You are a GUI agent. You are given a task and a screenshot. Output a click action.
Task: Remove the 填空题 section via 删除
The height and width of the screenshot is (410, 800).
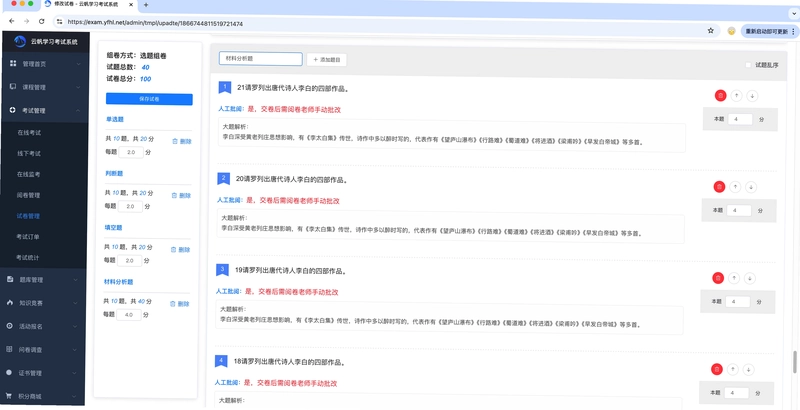(x=181, y=249)
